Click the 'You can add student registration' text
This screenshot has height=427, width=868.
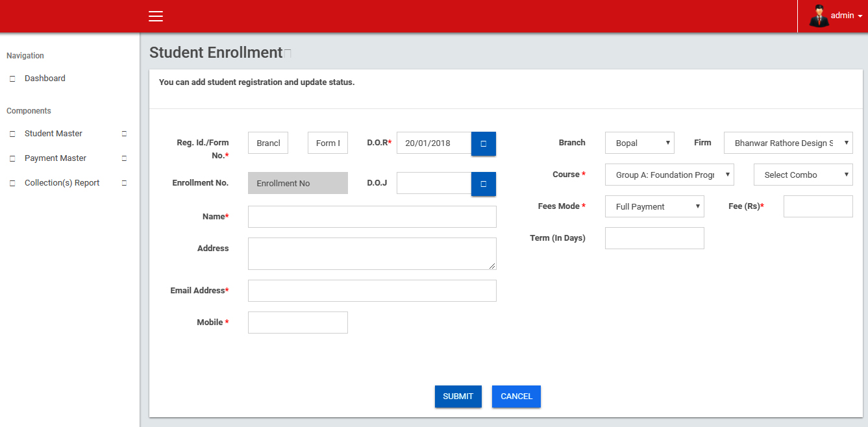(256, 82)
